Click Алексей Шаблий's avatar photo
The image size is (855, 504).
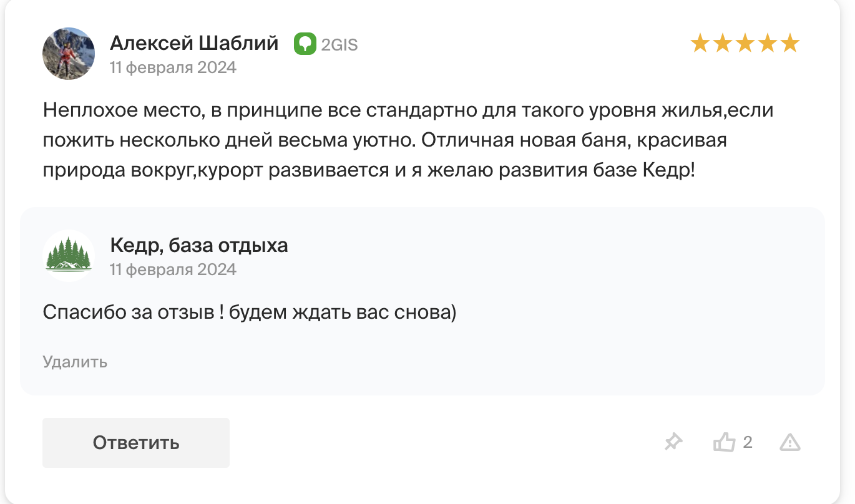(x=69, y=54)
